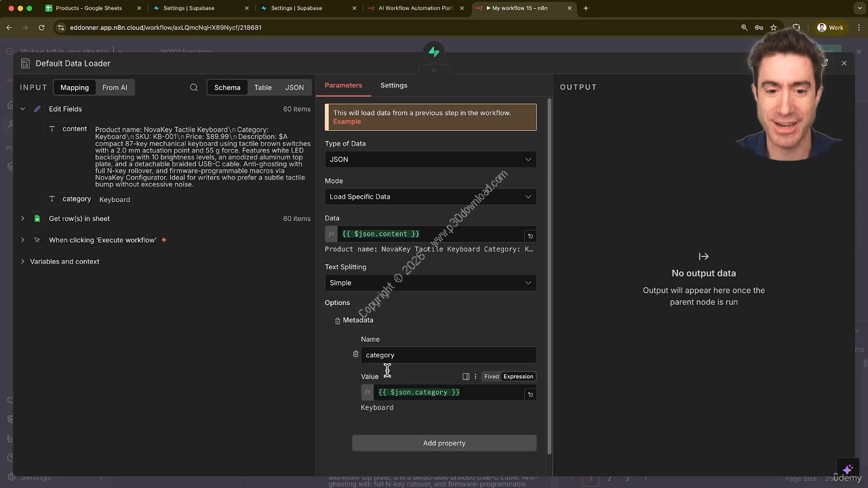Select Table view for input data
This screenshot has width=868, height=488.
[x=262, y=87]
